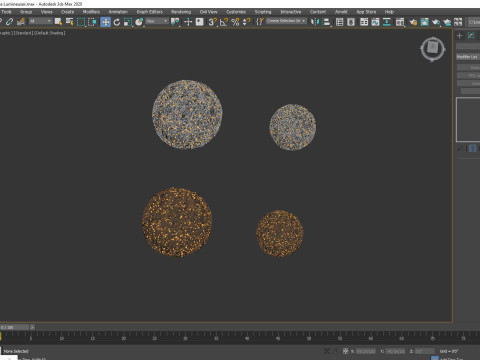The width and height of the screenshot is (480, 360).
Task: Click the Pin Stack icon in the Modify panel
Action: tap(460, 148)
